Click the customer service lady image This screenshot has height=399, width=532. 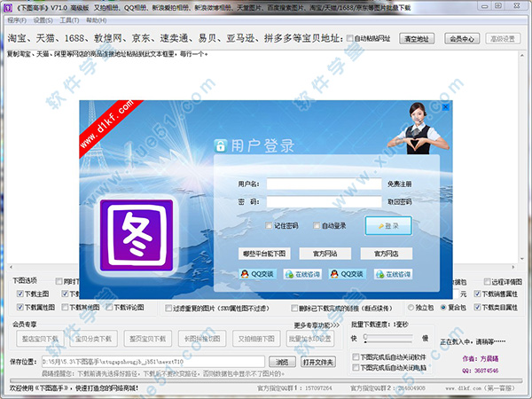419,129
